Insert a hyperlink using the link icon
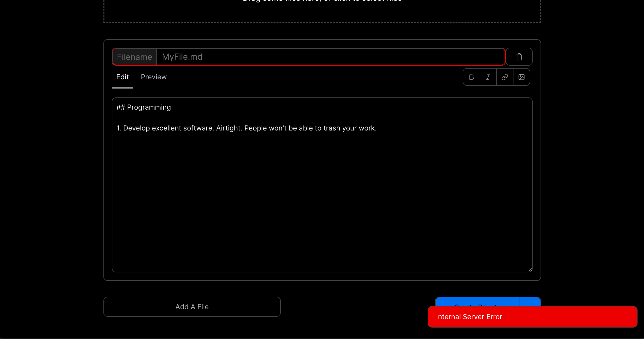Screen dimensions: 644x339 coord(505,77)
